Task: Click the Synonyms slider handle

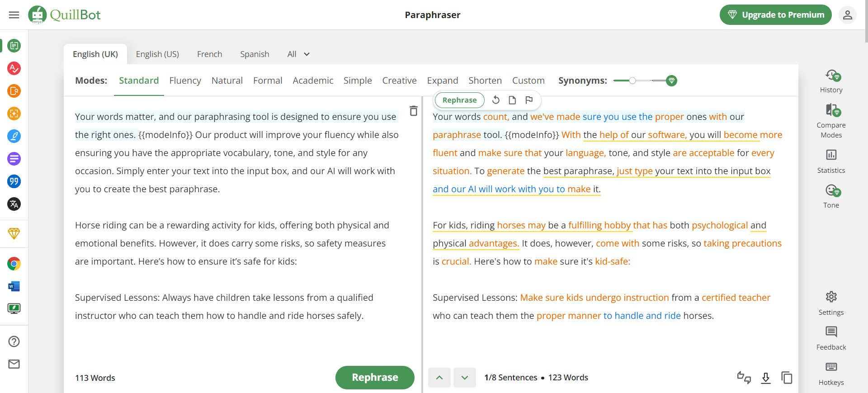Action: point(632,80)
